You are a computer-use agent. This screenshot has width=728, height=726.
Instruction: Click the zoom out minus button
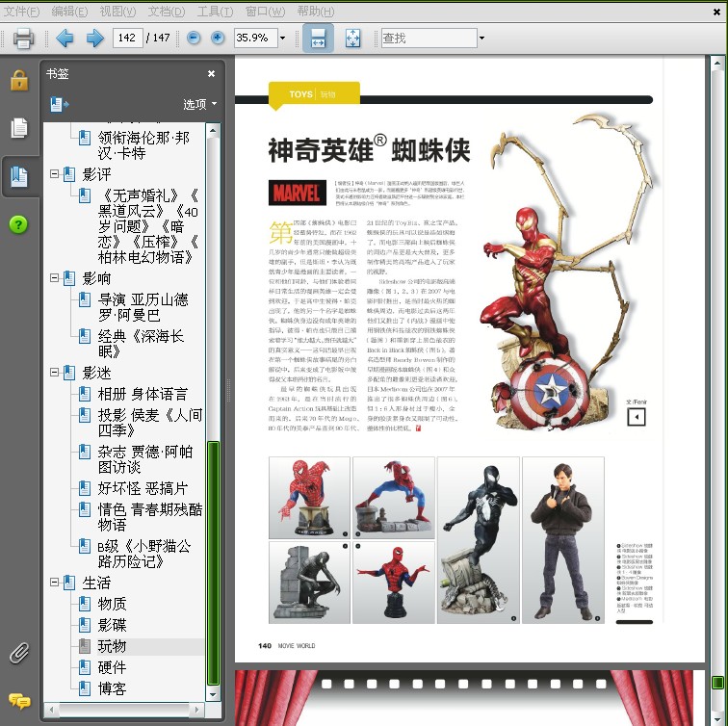click(194, 38)
